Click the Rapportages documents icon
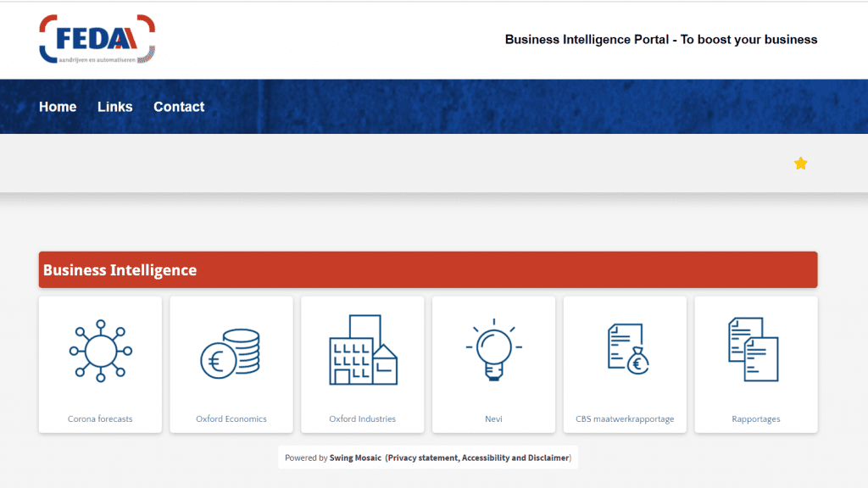 pyautogui.click(x=754, y=349)
